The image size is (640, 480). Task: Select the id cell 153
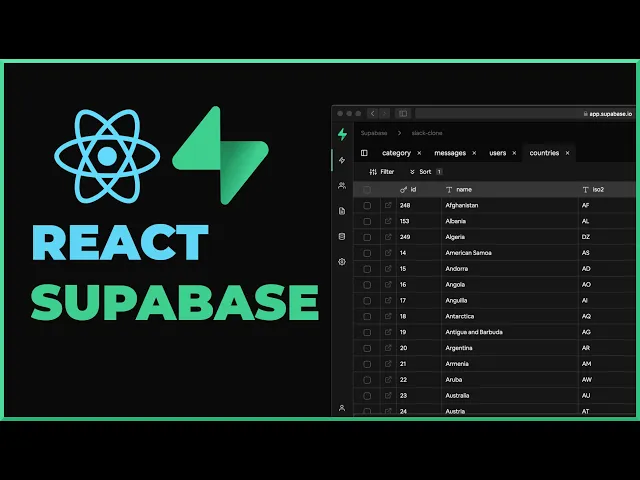(419, 221)
